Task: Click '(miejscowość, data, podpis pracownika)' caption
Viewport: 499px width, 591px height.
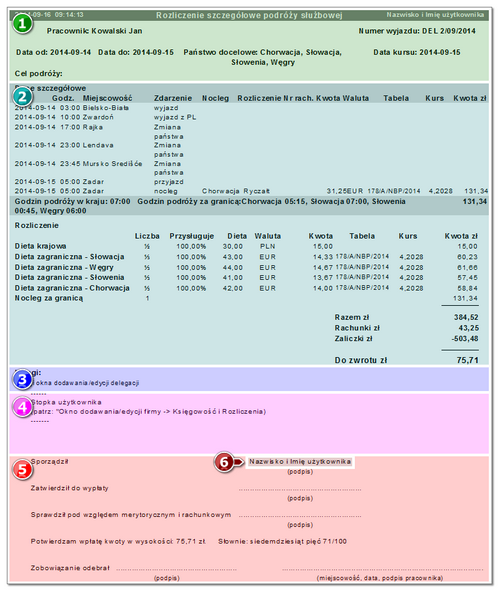Action: coord(380,578)
